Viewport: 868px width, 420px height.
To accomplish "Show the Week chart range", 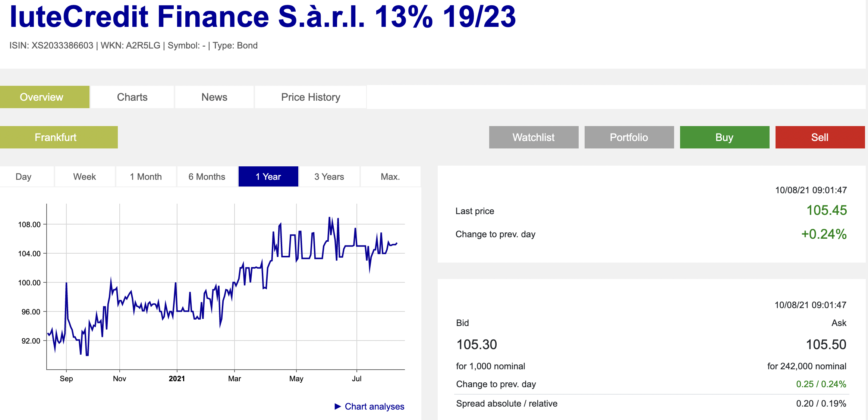I will click(x=85, y=176).
